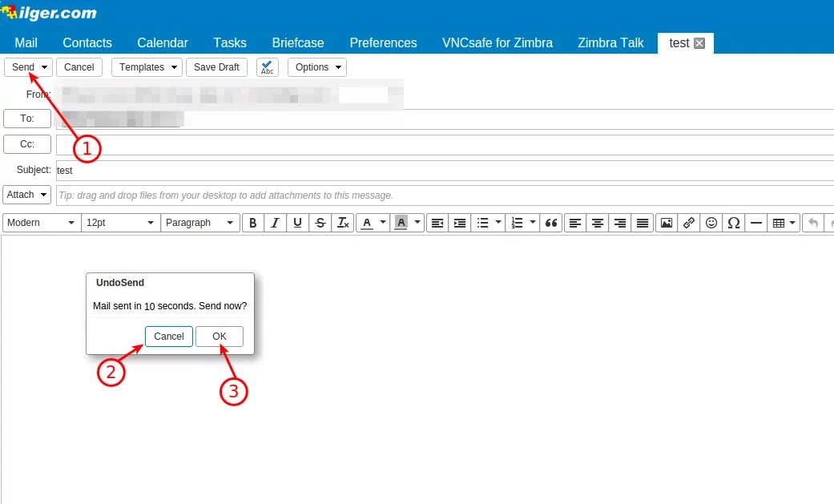834x504 pixels.
Task: Apply italic formatting
Action: click(x=275, y=222)
